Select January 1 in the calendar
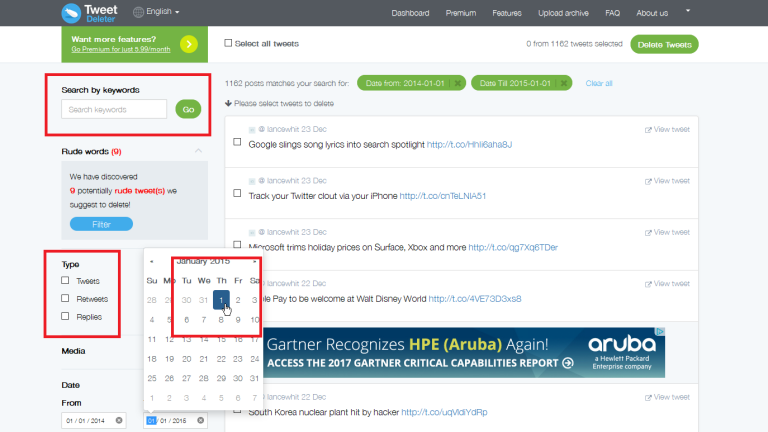This screenshot has width=768, height=432. 221,300
